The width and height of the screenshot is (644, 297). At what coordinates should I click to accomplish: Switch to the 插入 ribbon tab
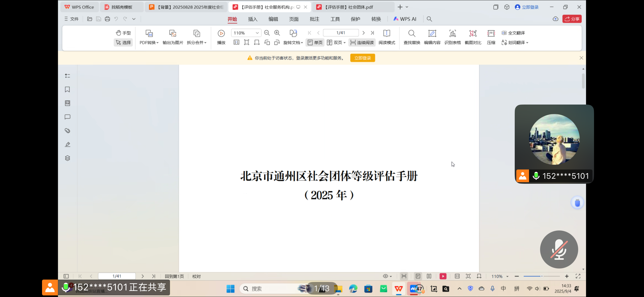[252, 19]
